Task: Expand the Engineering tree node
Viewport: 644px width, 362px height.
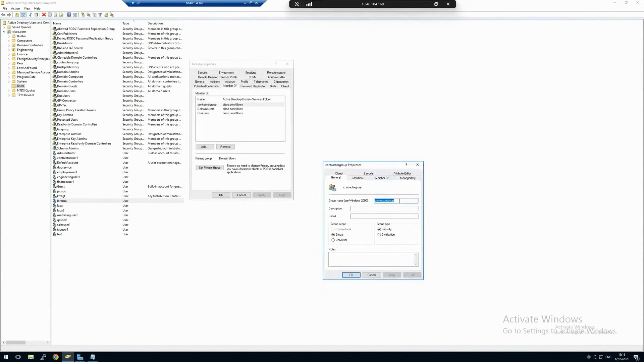Action: (x=9, y=50)
